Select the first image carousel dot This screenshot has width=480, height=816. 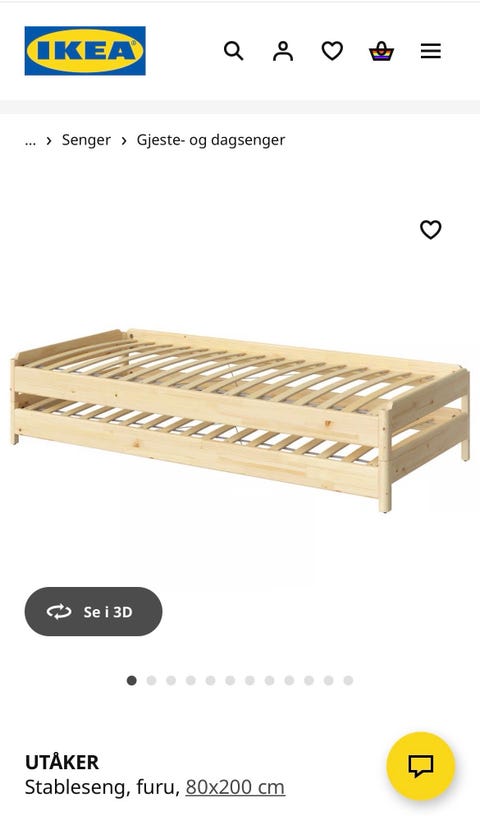coord(132,680)
